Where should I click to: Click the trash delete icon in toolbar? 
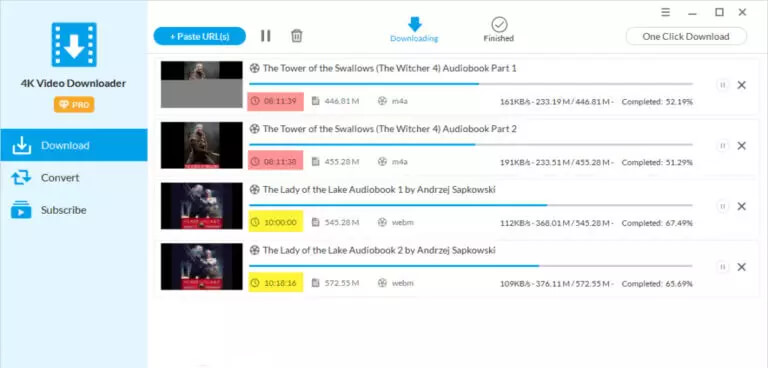tap(296, 36)
